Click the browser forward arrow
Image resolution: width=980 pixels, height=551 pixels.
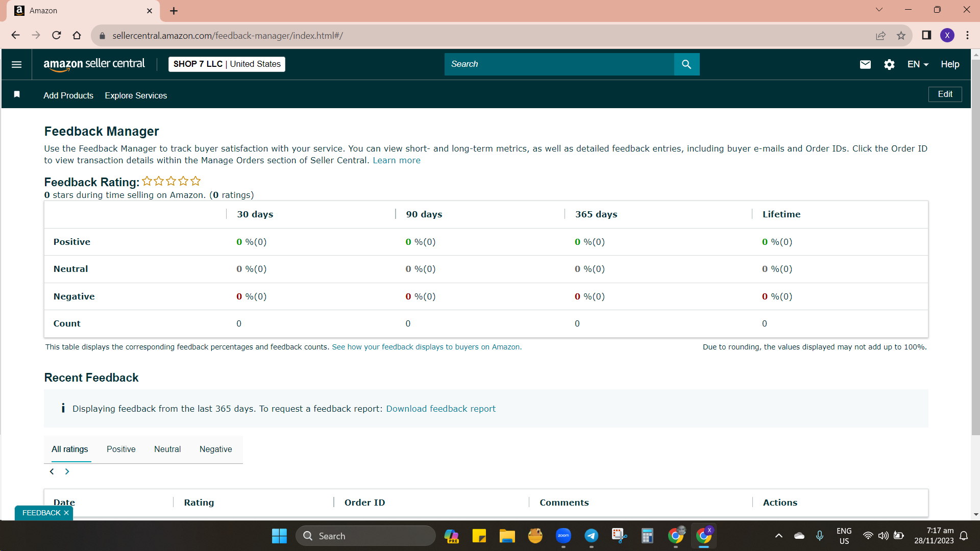coord(36,35)
